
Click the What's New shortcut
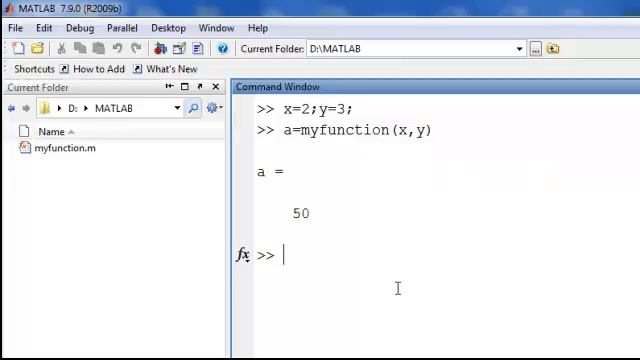[166, 69]
